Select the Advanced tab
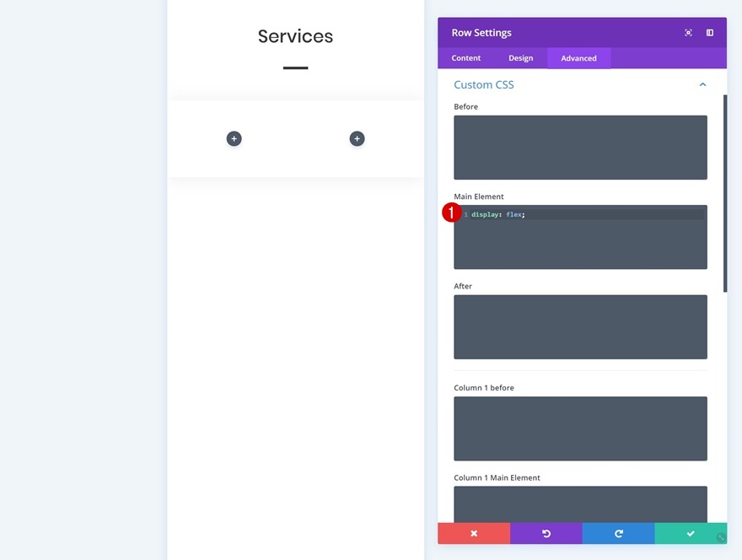Viewport: 742px width, 560px height. click(578, 57)
